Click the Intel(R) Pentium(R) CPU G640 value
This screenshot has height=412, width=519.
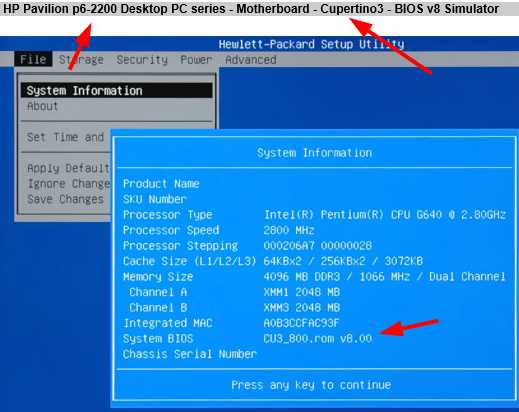pos(385,215)
